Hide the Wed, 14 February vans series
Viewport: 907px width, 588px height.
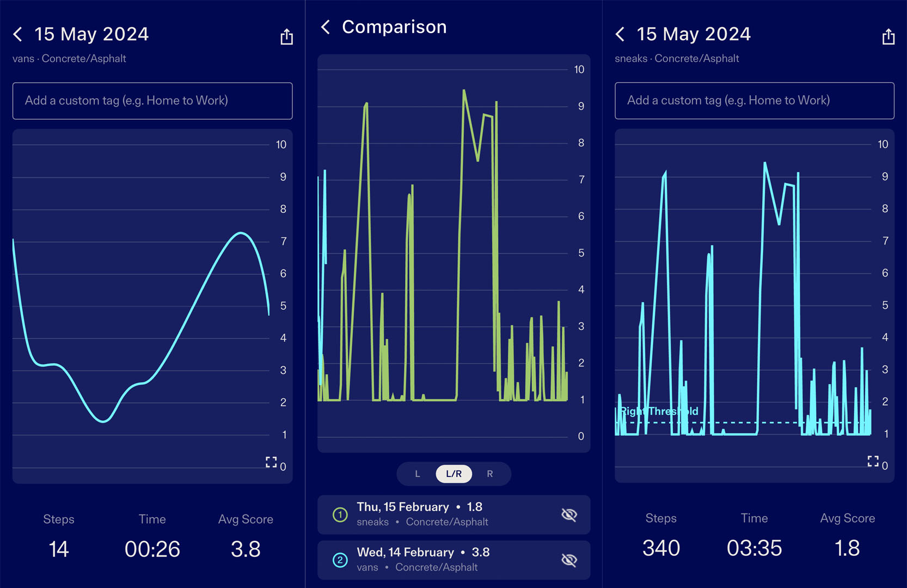(x=569, y=560)
